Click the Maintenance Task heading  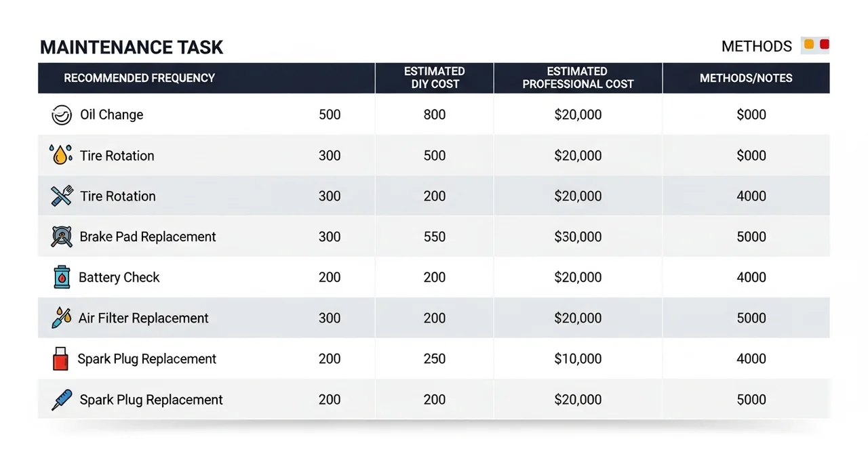tap(132, 47)
